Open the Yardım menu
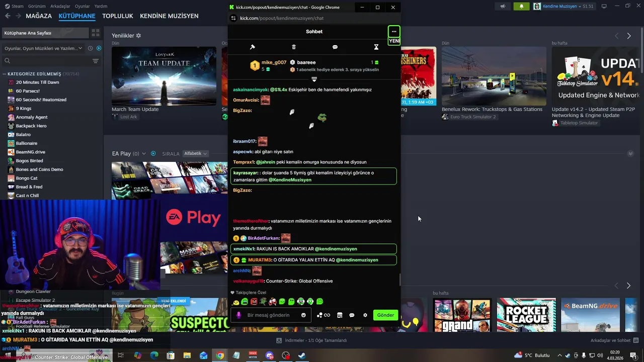This screenshot has height=362, width=644. pyautogui.click(x=101, y=6)
